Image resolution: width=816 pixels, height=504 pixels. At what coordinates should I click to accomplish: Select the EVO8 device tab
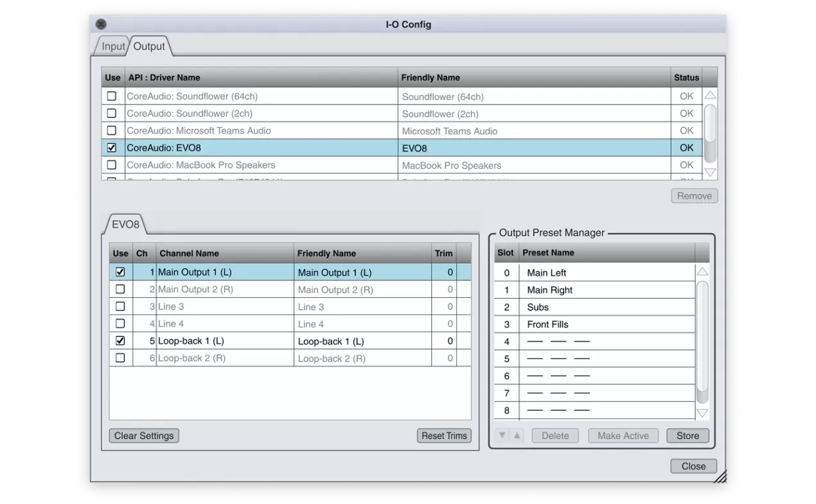[x=125, y=224]
